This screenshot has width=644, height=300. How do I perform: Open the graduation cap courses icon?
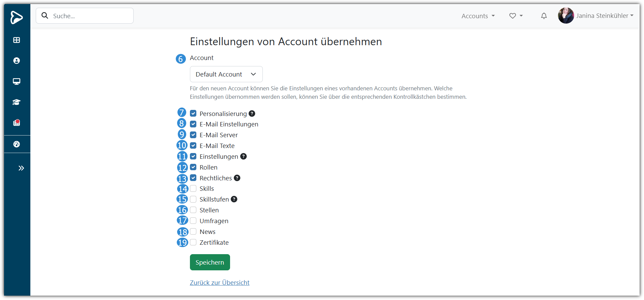pos(17,102)
